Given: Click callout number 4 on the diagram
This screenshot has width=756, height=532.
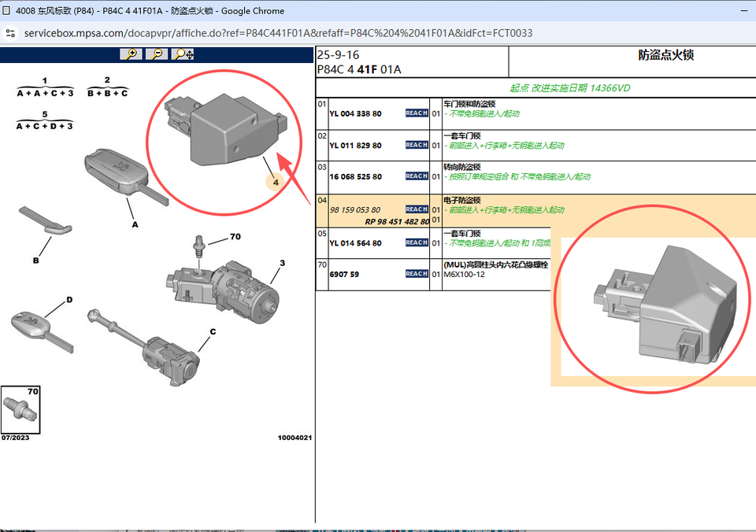Looking at the screenshot, I should pos(275,183).
